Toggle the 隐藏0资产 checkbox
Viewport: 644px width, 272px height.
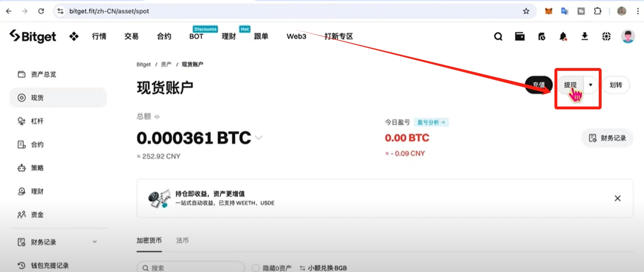pos(255,268)
